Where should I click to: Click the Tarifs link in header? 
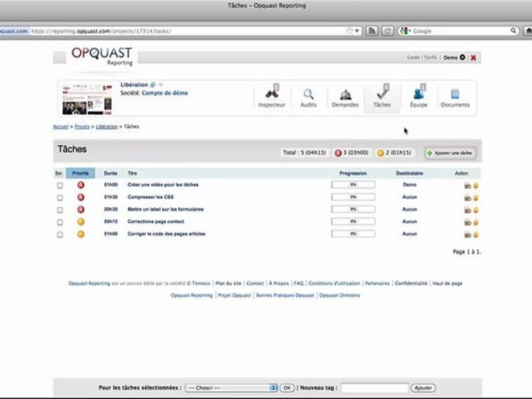[x=430, y=57]
